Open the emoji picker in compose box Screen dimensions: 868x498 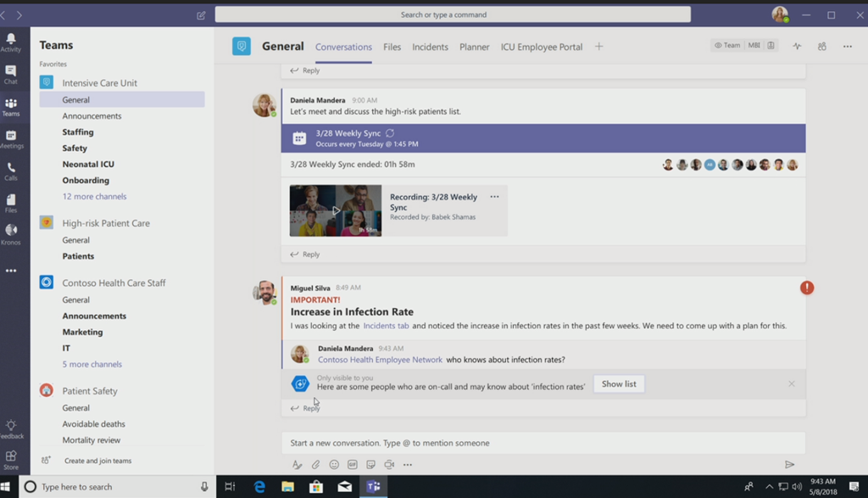334,465
